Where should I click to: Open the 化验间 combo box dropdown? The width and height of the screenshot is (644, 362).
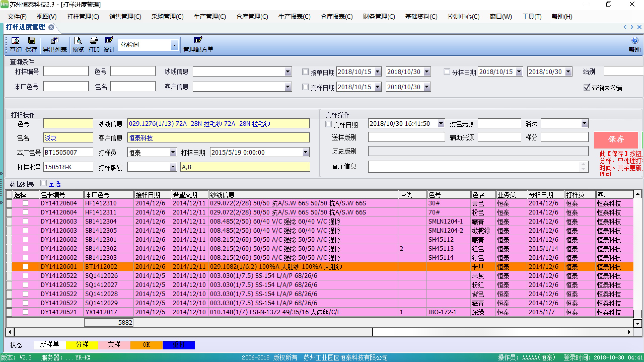coord(174,45)
